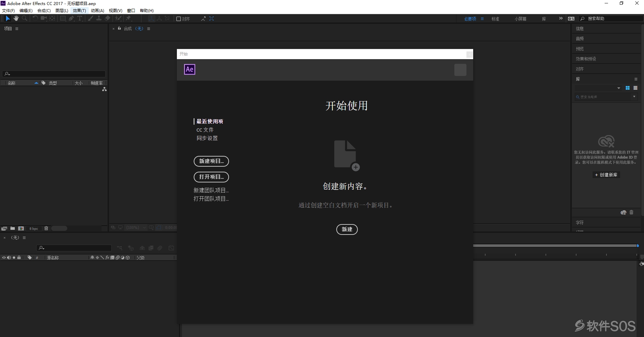The width and height of the screenshot is (644, 337).
Task: Click the Ae logo in the Start dialog
Action: click(190, 69)
